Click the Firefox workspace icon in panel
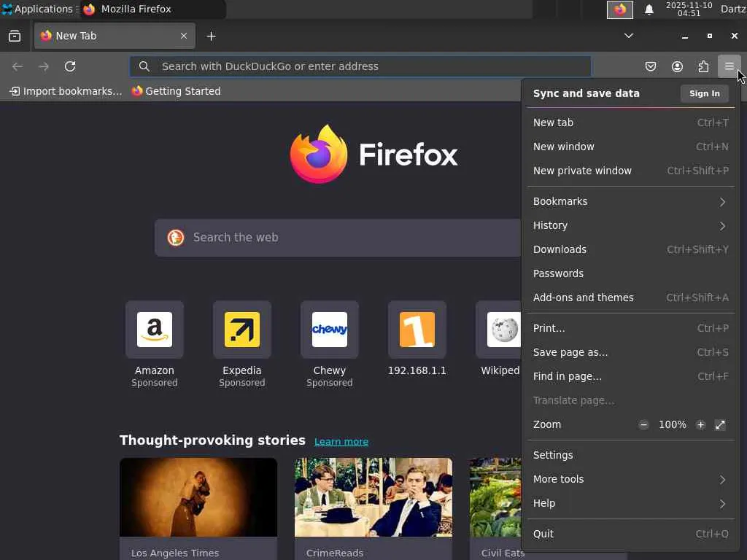Image resolution: width=747 pixels, height=560 pixels. pos(620,9)
